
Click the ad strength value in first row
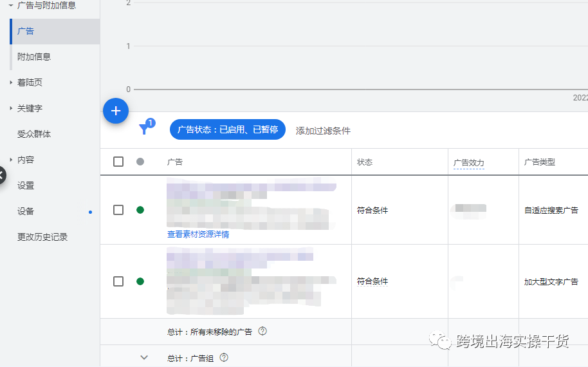(468, 211)
